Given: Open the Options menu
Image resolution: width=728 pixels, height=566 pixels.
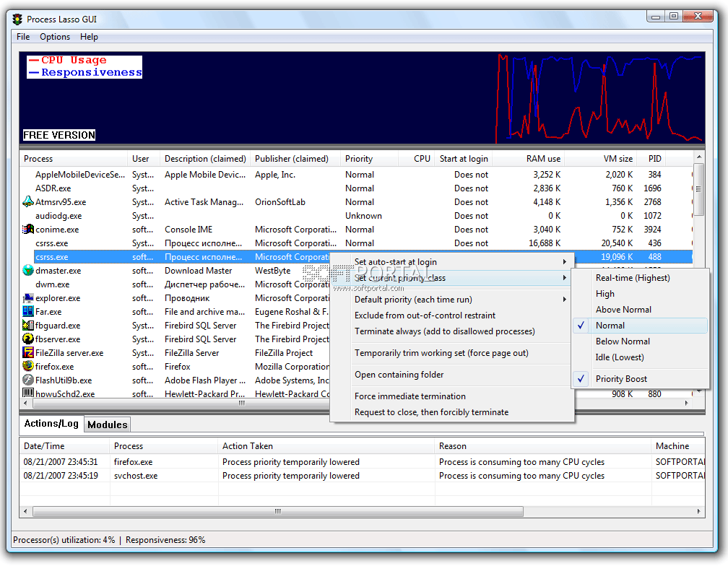Looking at the screenshot, I should [55, 37].
